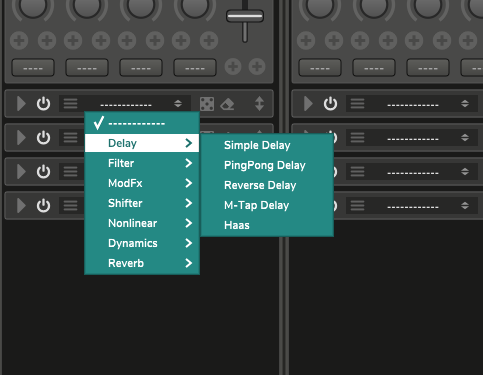483x375 pixels.
Task: Toggle power of the fourth left FX slot
Action: click(x=43, y=206)
